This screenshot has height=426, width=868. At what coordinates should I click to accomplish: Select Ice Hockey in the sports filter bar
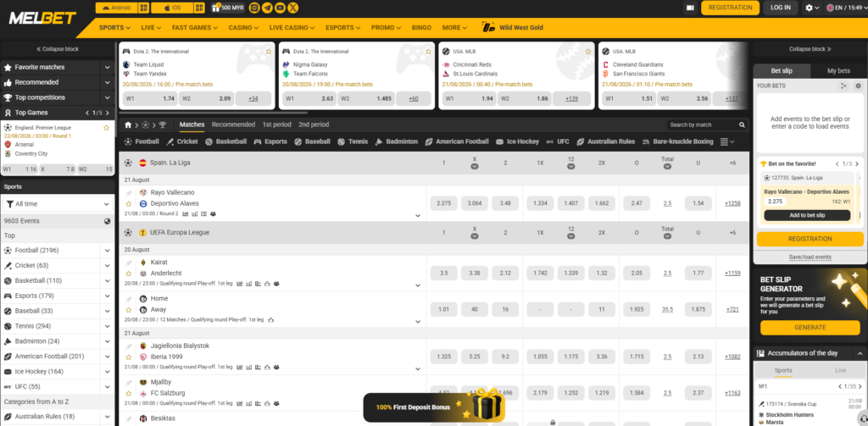tap(517, 141)
